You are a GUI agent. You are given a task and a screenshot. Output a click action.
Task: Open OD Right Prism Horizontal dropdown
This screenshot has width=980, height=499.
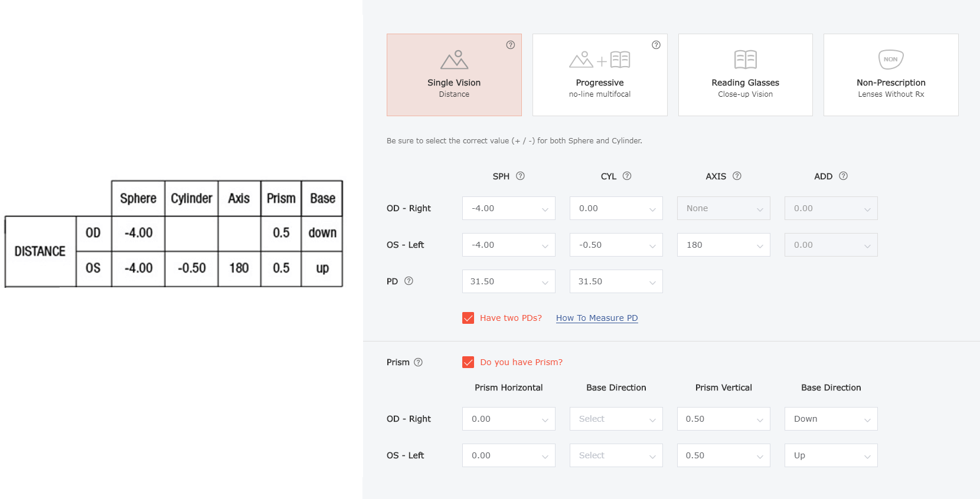pyautogui.click(x=508, y=419)
